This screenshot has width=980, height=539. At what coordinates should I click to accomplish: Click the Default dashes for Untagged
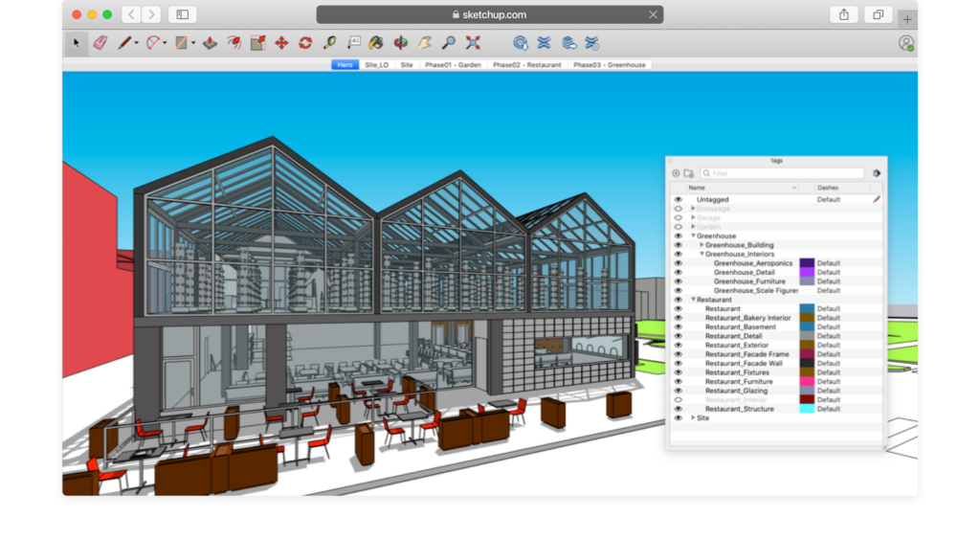[x=828, y=200]
